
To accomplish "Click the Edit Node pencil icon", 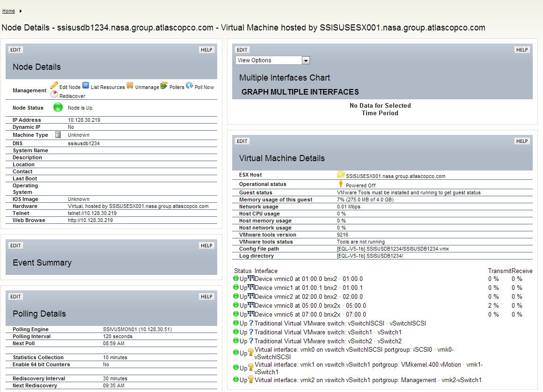I will [54, 86].
